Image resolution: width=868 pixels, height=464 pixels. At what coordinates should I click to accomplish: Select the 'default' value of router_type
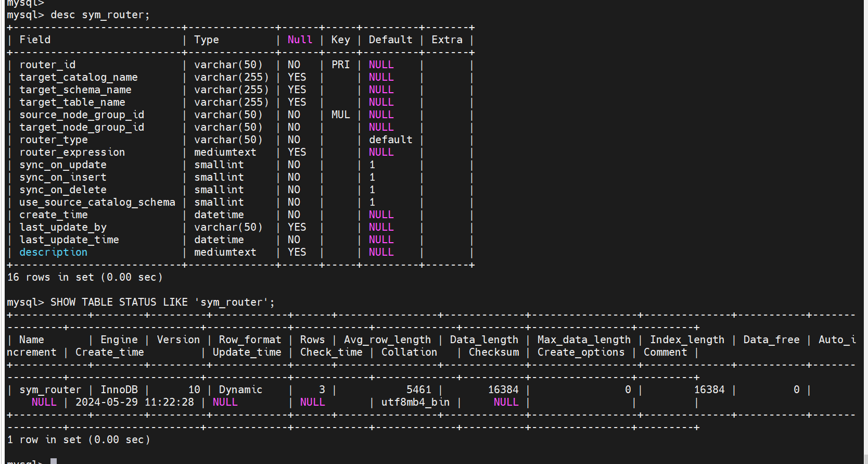(x=390, y=140)
